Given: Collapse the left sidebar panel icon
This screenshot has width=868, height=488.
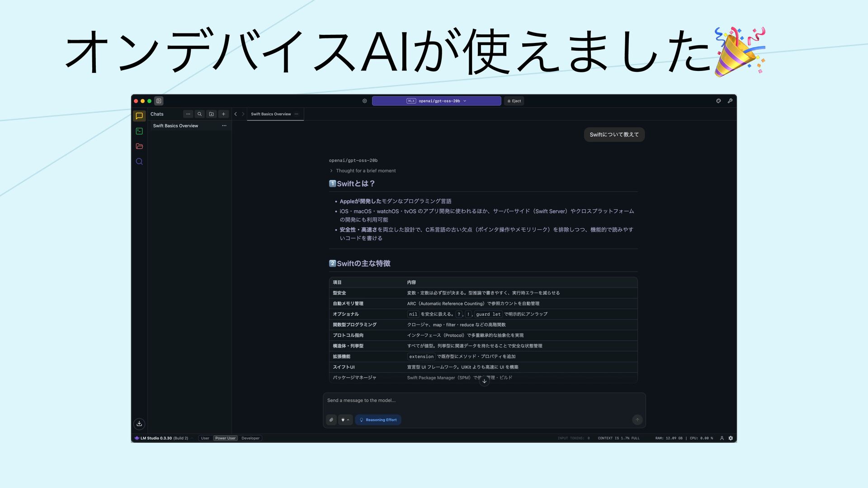Looking at the screenshot, I should coord(159,101).
